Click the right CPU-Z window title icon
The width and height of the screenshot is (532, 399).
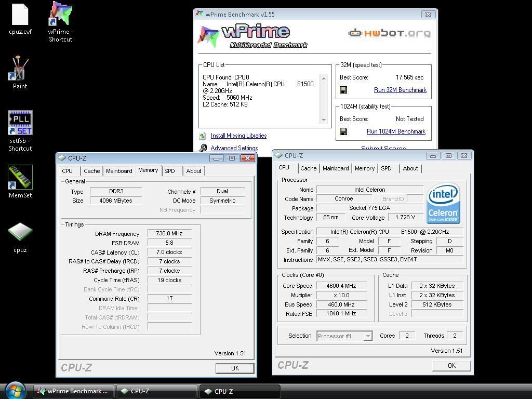coord(278,155)
